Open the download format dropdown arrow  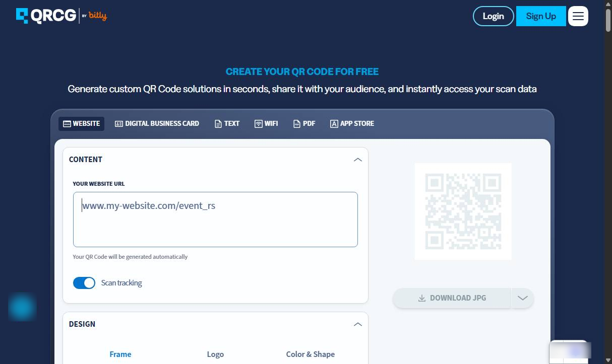pos(523,298)
